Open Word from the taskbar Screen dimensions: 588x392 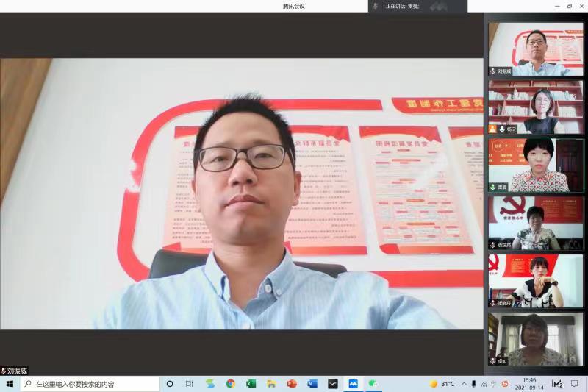point(312,384)
